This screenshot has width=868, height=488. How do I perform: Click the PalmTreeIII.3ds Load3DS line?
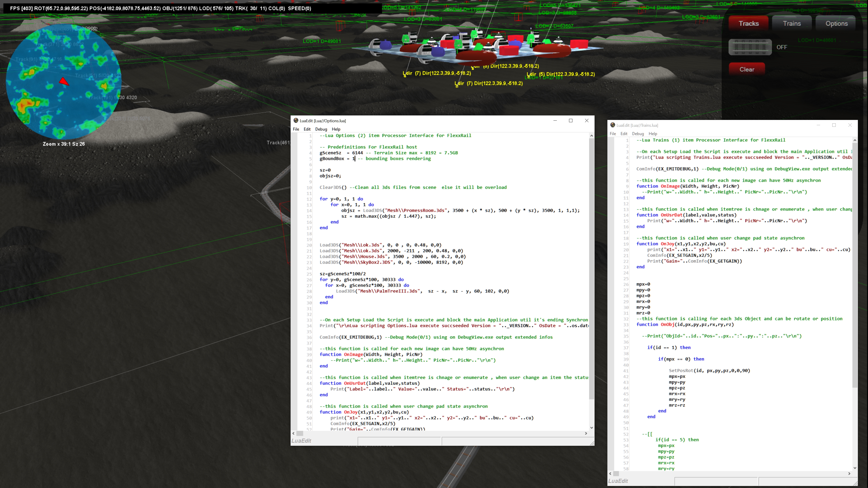(x=422, y=291)
